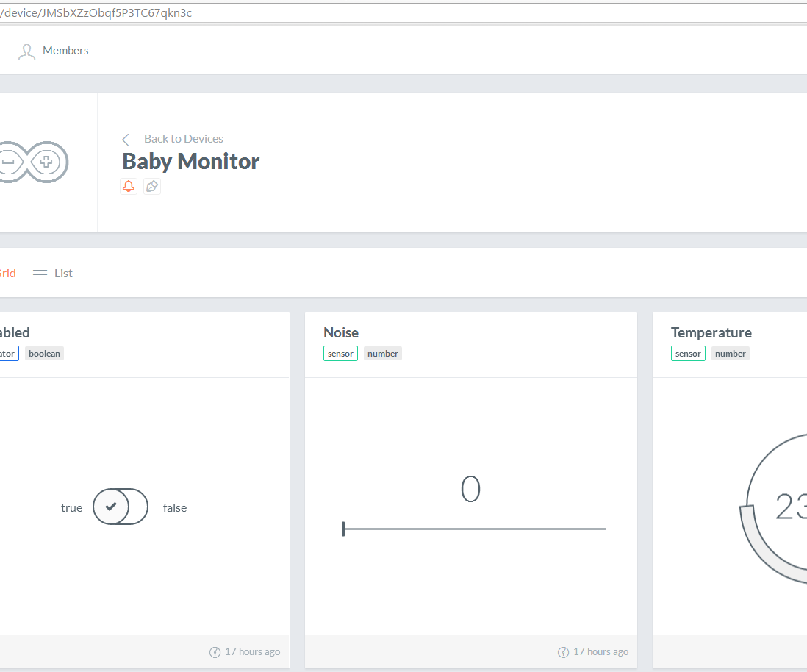Viewport: 807px width, 672px height.
Task: Select the List view hamburger icon
Action: (x=40, y=273)
